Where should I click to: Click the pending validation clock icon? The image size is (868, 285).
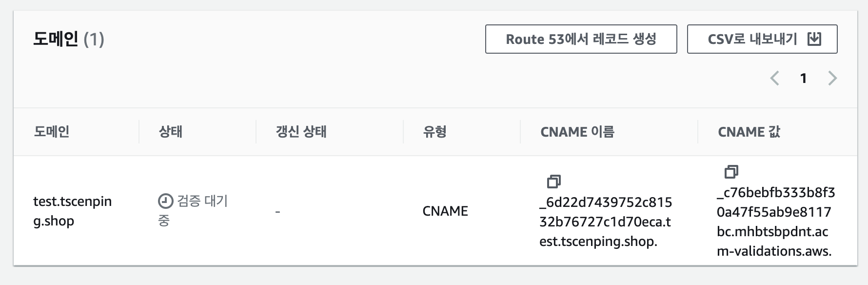166,201
